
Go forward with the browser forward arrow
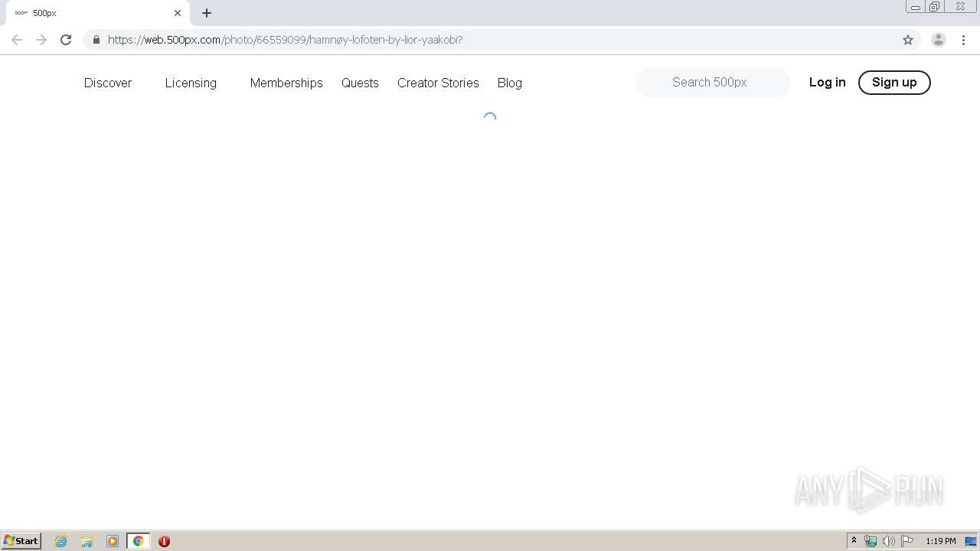pos(41,40)
